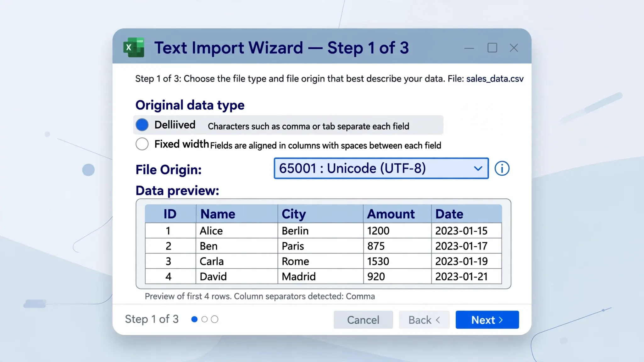
Task: Click the separators detected Comma note
Action: (304, 296)
